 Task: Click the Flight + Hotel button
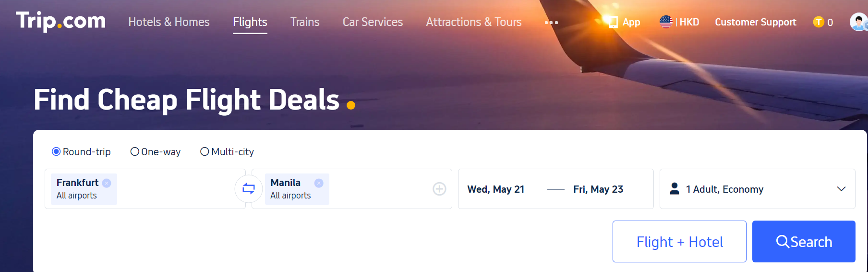click(679, 242)
